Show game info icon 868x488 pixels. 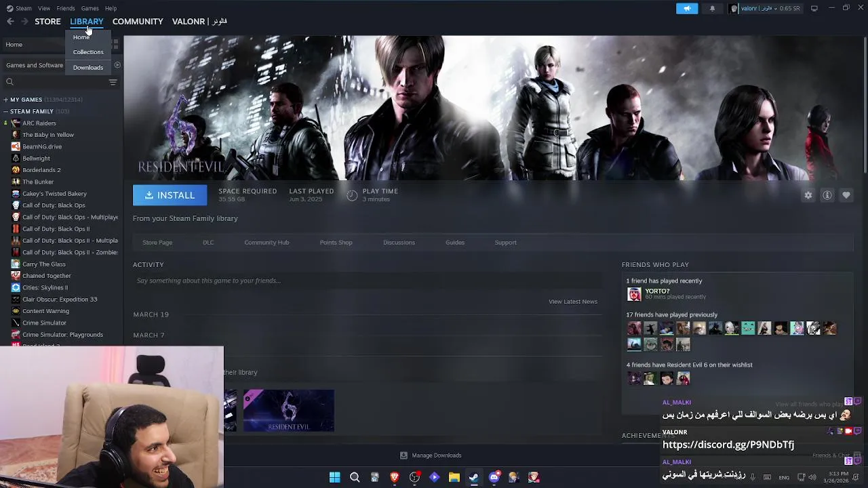827,195
